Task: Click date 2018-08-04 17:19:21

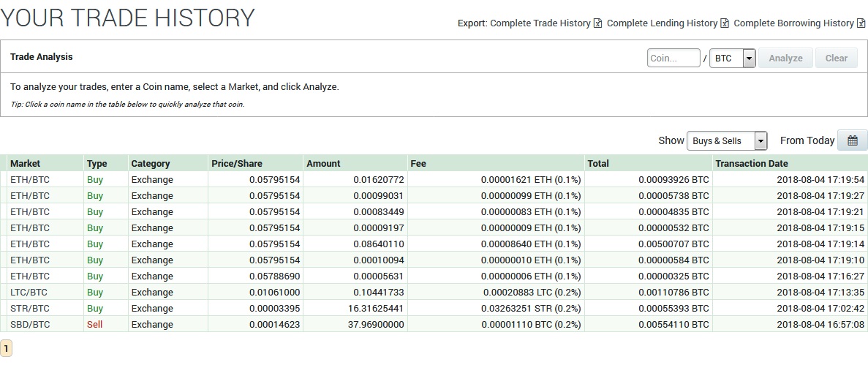Action: (x=820, y=211)
